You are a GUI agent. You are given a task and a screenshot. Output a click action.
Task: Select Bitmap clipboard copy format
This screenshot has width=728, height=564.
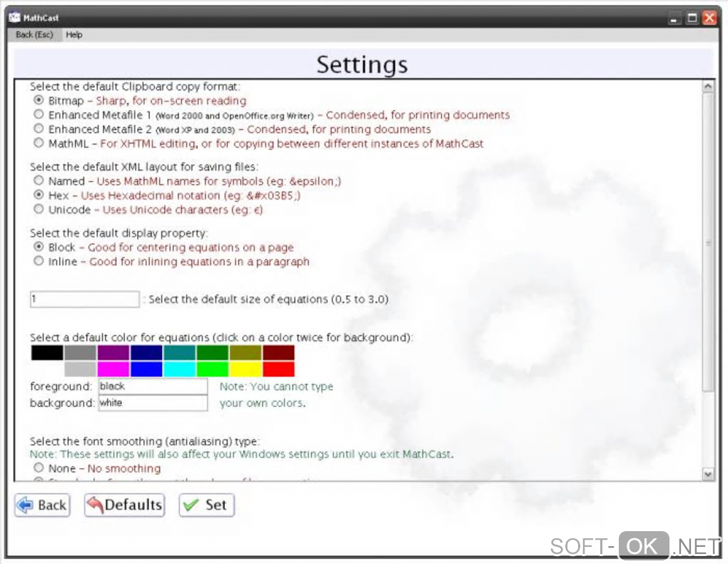pos(39,101)
